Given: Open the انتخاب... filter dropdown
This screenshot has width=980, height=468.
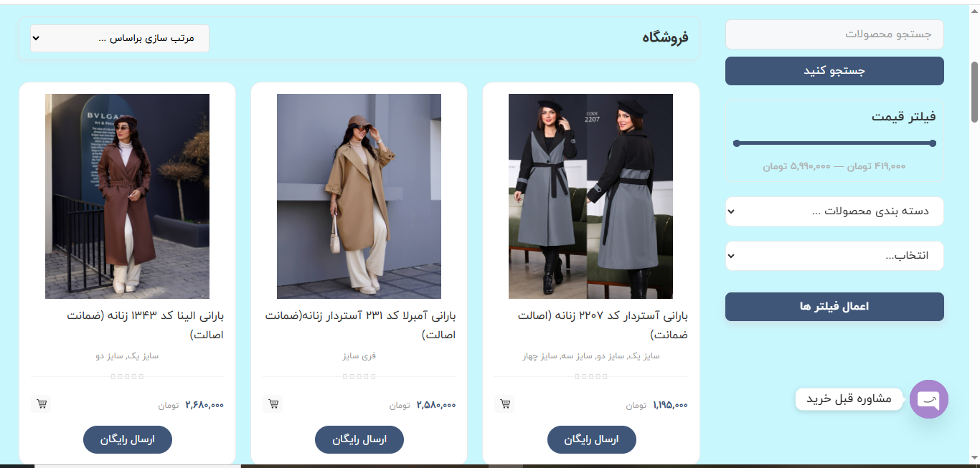Looking at the screenshot, I should [x=834, y=256].
